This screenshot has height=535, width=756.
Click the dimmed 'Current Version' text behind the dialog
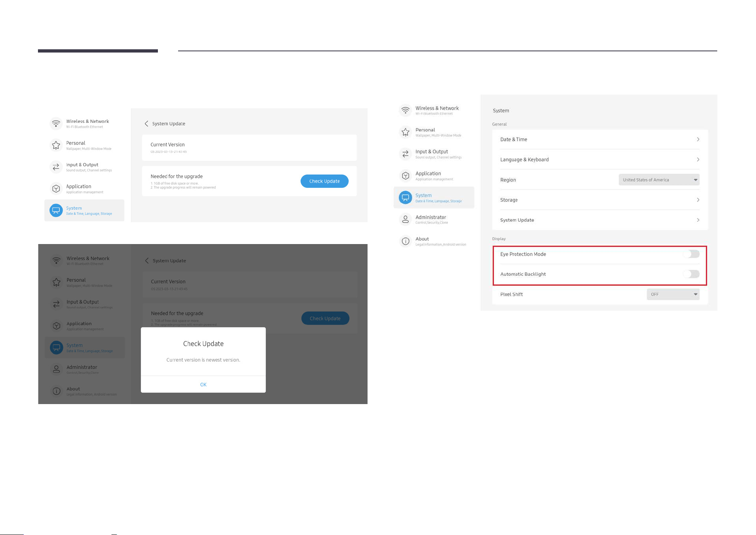point(168,282)
